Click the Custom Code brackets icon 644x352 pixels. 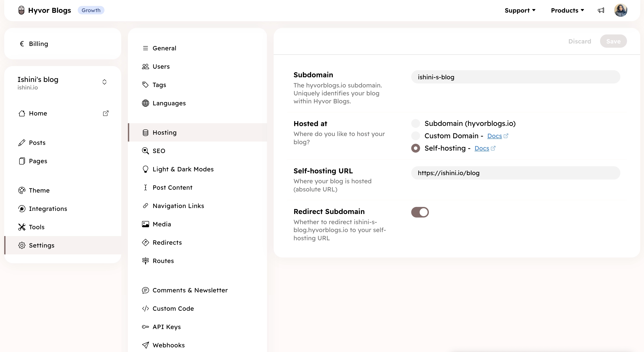click(146, 308)
